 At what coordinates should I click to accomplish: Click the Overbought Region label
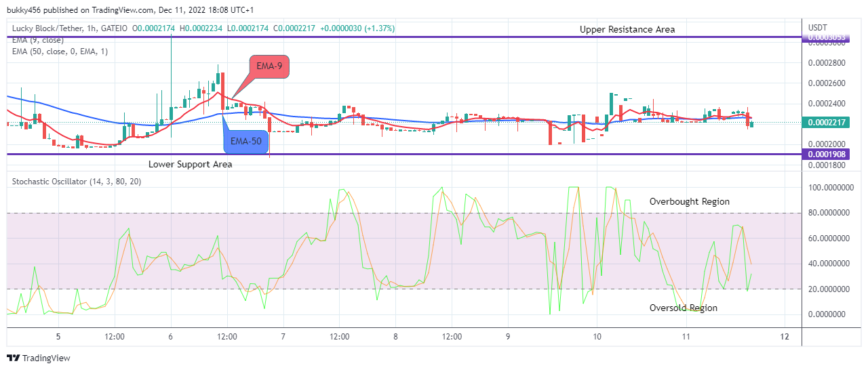(690, 201)
